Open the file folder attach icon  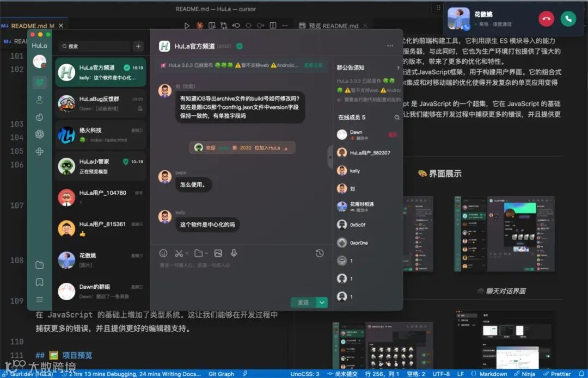pyautogui.click(x=198, y=253)
